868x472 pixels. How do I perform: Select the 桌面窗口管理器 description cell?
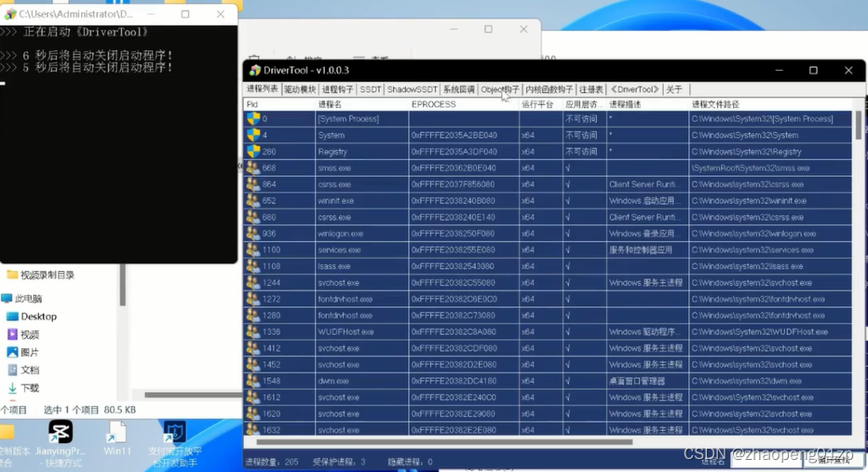coord(647,381)
